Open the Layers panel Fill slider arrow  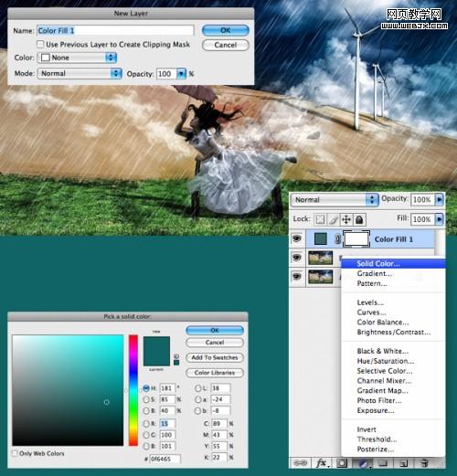(439, 219)
